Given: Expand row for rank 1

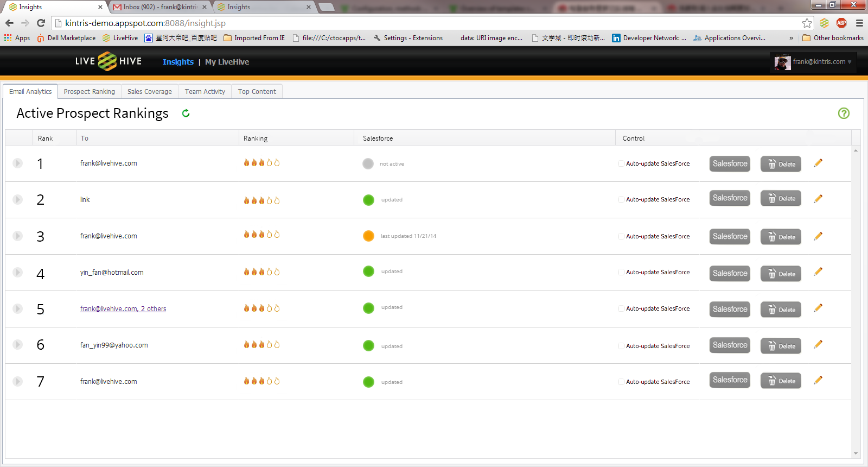Looking at the screenshot, I should pos(18,163).
